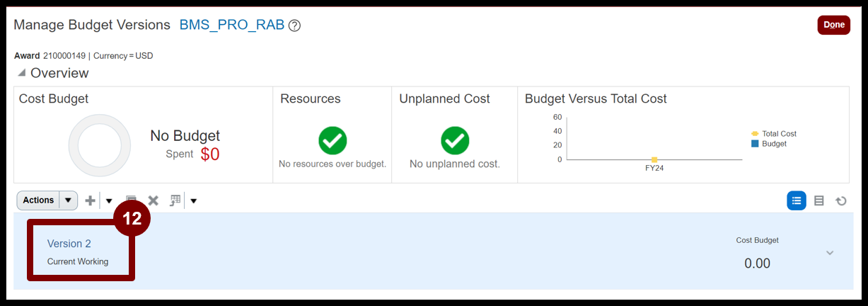Click the Done button
Screen dimensions: 868x306
[x=834, y=25]
